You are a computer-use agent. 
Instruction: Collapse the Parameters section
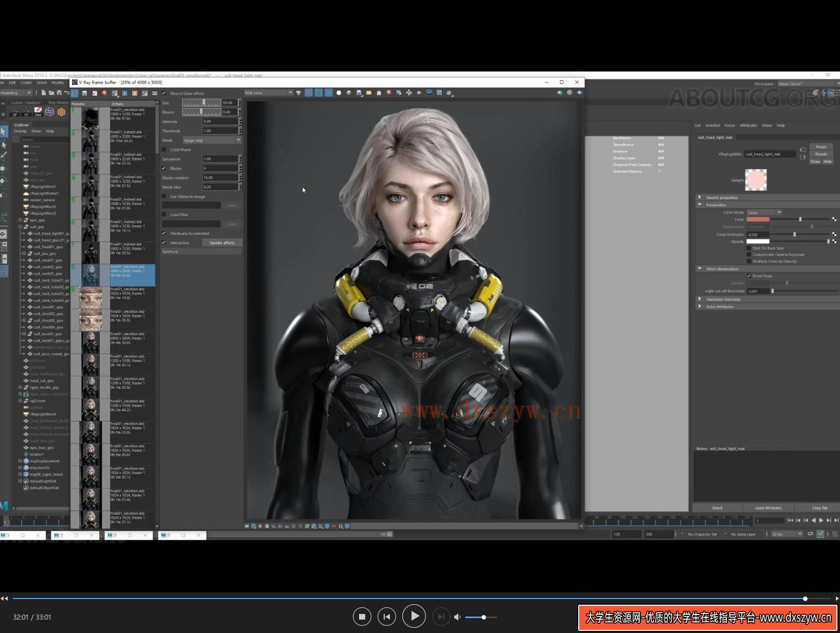pos(700,204)
